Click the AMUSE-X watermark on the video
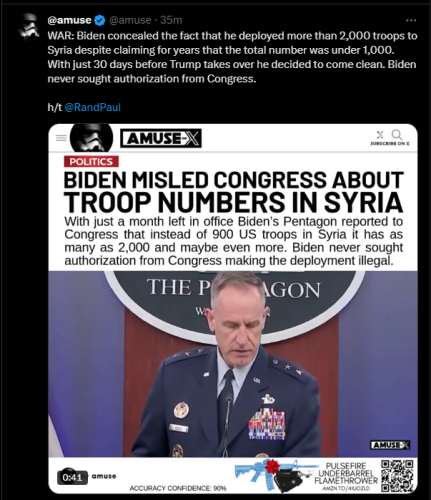431x500 pixels. (x=390, y=445)
